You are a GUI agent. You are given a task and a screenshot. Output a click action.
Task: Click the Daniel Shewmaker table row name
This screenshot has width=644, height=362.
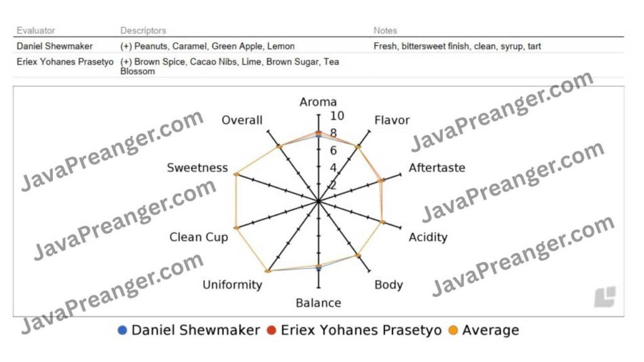pyautogui.click(x=55, y=47)
